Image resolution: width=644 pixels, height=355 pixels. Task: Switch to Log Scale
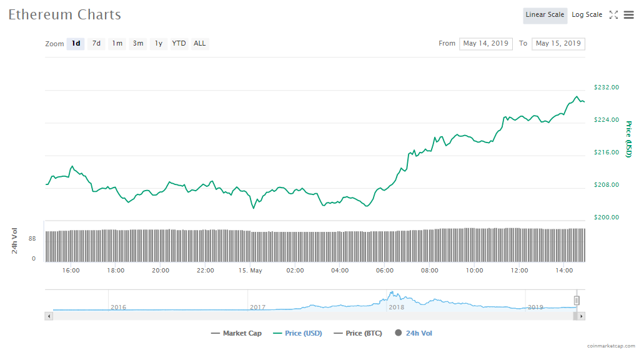(587, 15)
